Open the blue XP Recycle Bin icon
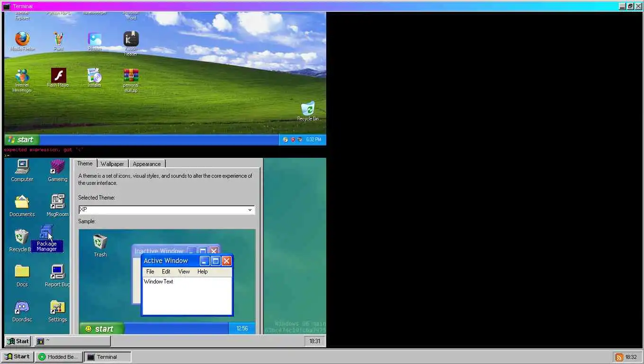The height and width of the screenshot is (364, 644). 308,111
